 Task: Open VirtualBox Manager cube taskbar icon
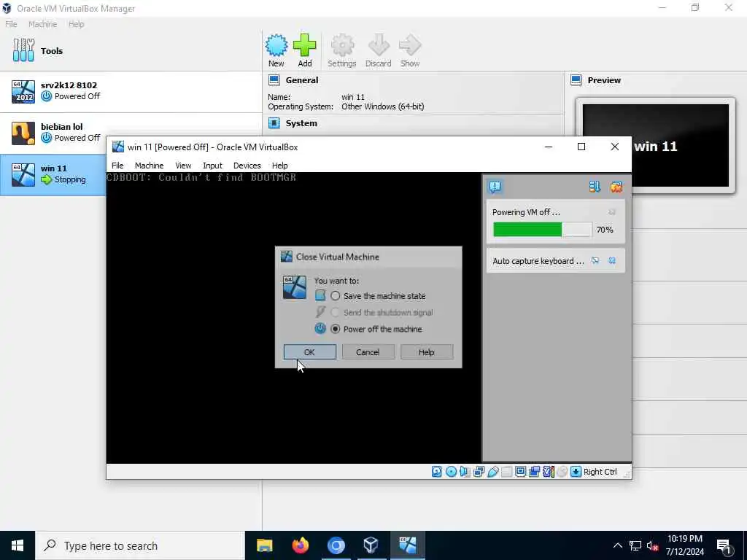coord(371,545)
